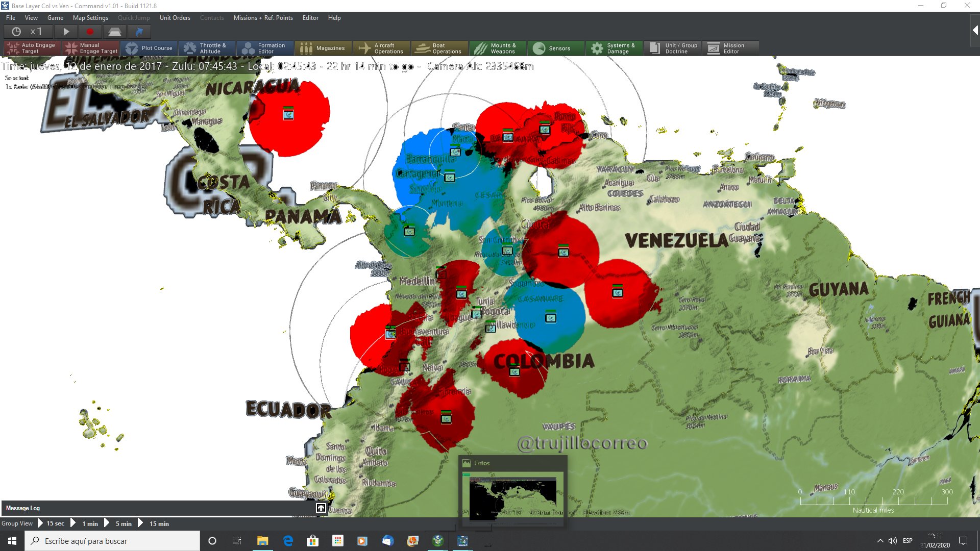980x551 pixels.
Task: Click the volume icon in system tray
Action: coord(893,541)
